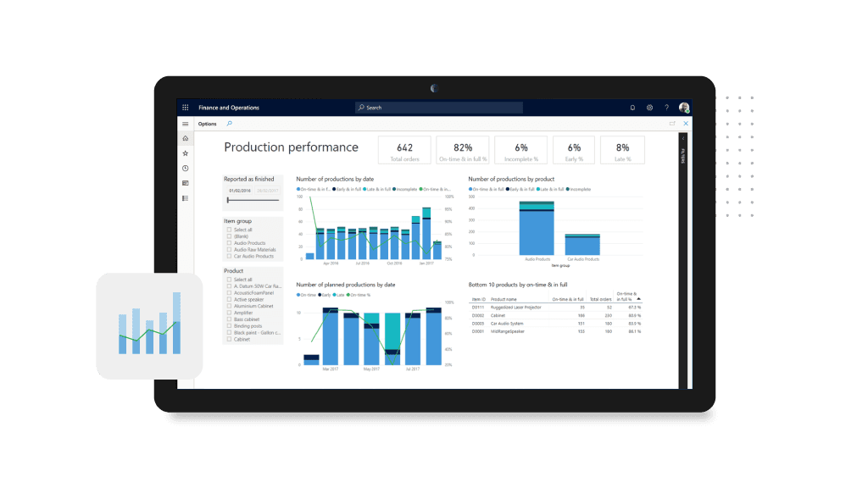Open the notifications bell

[x=632, y=108]
